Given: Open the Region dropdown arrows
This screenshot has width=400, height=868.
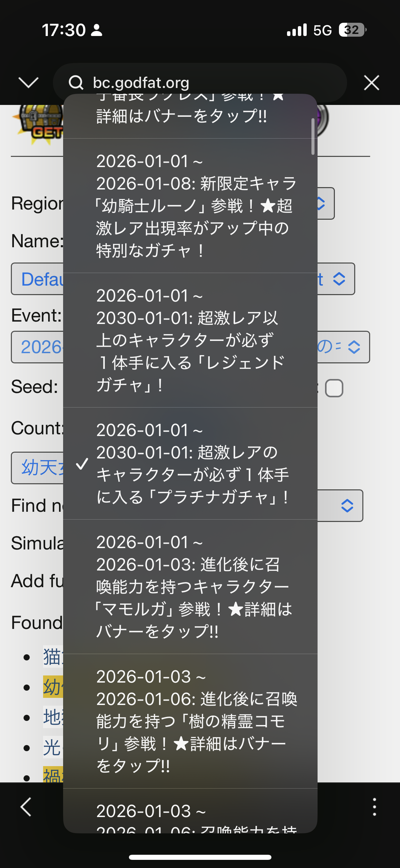Looking at the screenshot, I should (321, 204).
